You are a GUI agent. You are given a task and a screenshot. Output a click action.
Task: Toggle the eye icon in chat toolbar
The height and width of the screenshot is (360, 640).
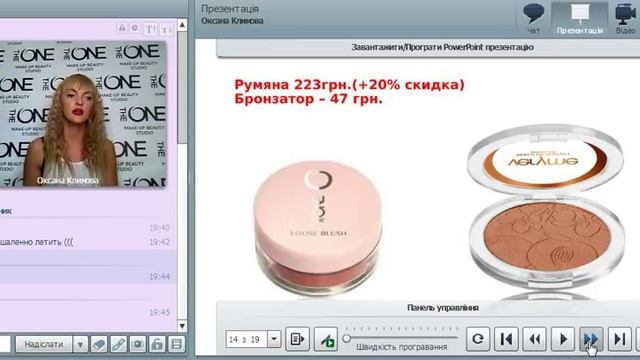point(138,344)
